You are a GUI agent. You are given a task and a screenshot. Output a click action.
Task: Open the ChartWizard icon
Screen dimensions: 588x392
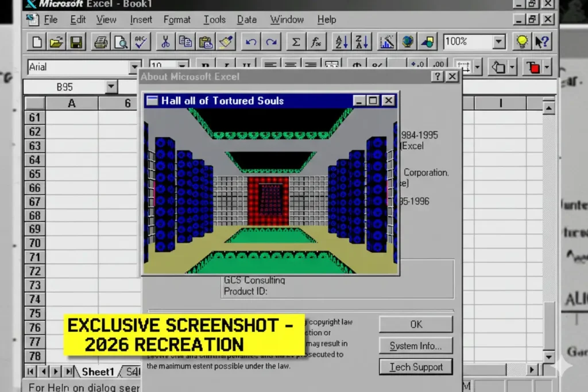coord(387,42)
